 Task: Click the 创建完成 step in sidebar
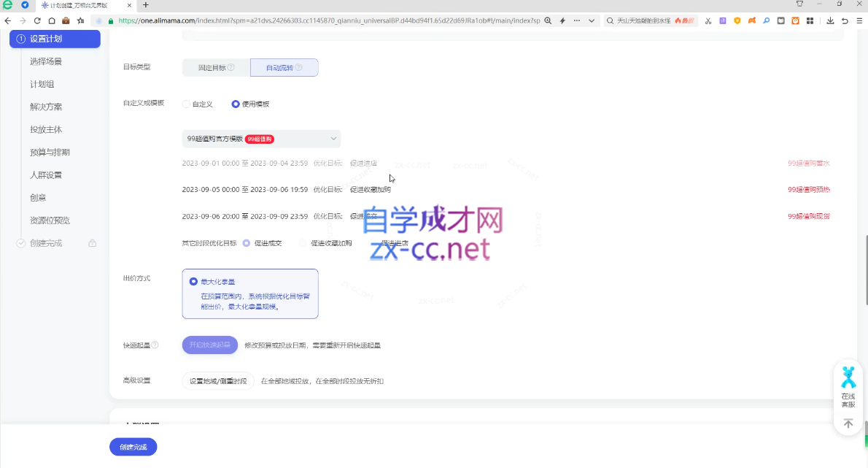click(46, 243)
